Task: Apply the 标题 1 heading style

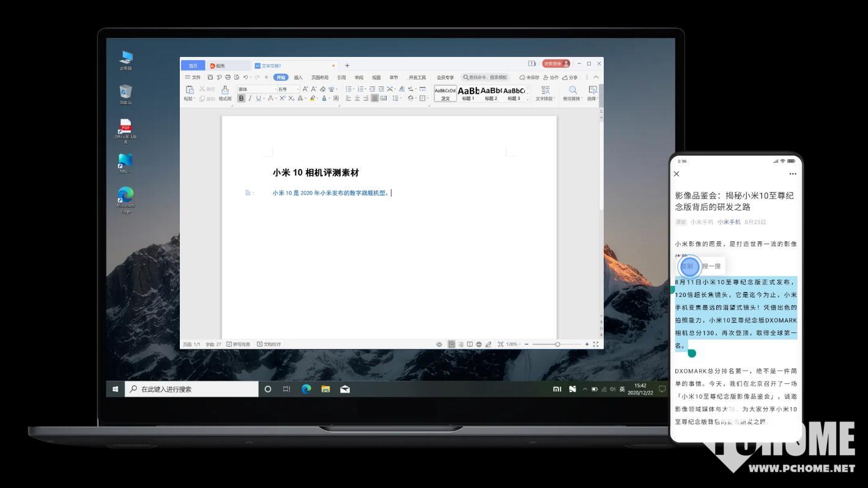Action: [468, 94]
